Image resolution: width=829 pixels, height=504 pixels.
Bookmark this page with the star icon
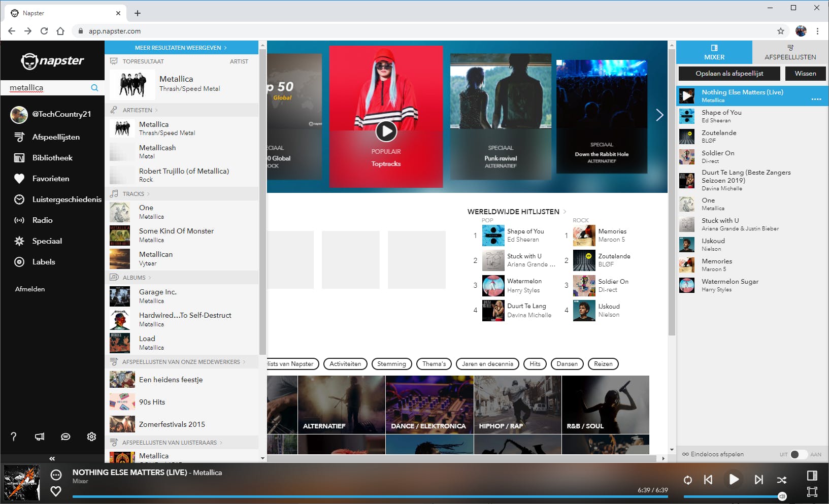tap(781, 31)
